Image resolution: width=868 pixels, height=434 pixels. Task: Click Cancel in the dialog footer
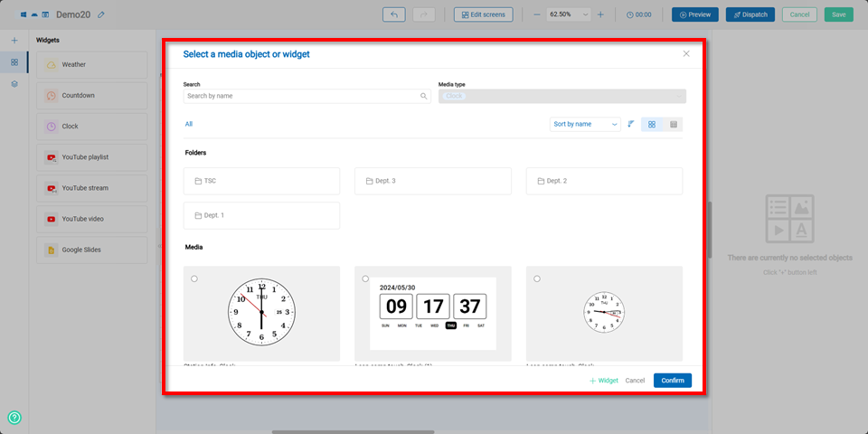635,381
